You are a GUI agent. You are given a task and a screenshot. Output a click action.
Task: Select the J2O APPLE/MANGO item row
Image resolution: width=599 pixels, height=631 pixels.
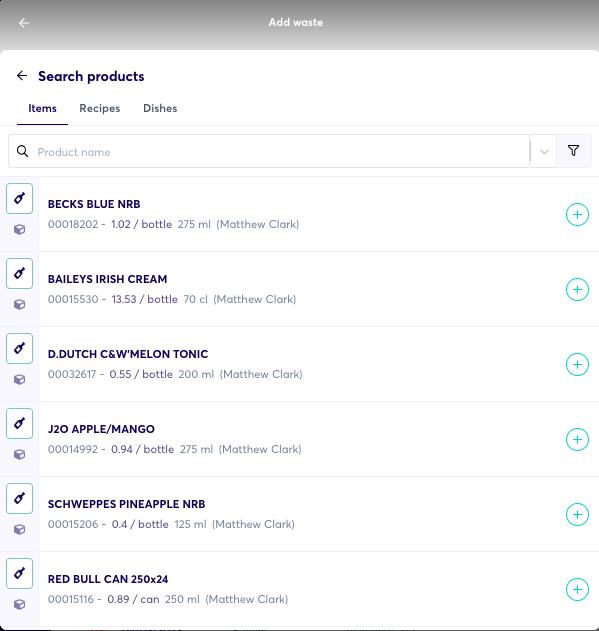300,439
